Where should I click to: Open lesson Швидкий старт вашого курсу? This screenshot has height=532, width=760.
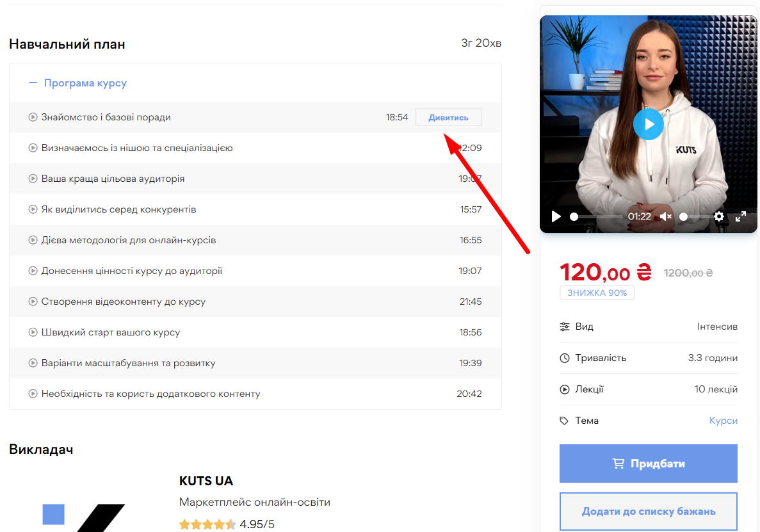tap(111, 332)
